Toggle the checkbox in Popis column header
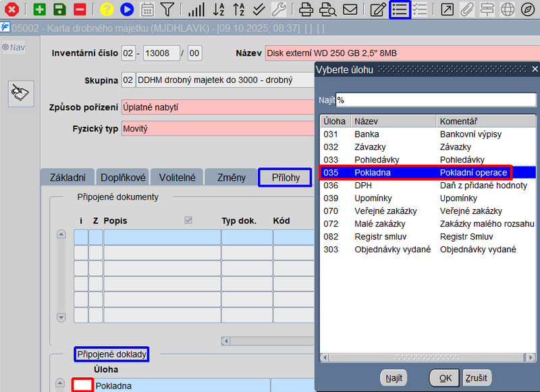The width and height of the screenshot is (540, 392). 188,220
